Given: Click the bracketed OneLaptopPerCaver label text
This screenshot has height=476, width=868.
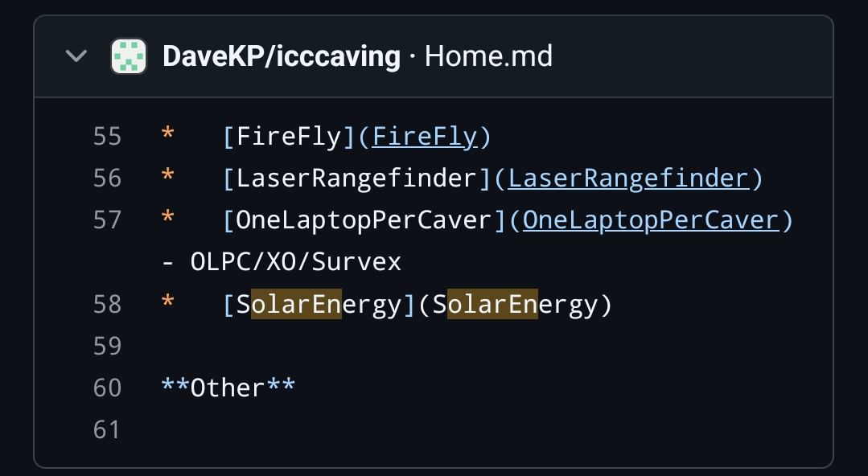Looking at the screenshot, I should coord(364,220).
